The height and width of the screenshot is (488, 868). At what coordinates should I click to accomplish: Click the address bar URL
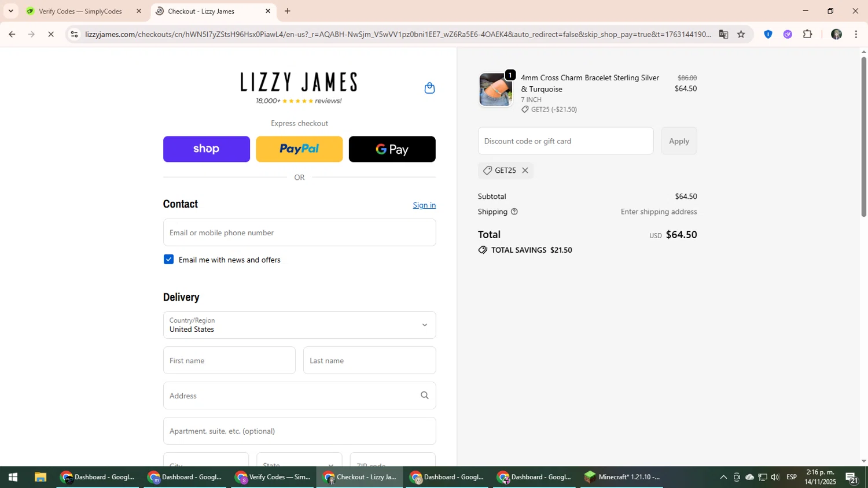[x=398, y=34]
